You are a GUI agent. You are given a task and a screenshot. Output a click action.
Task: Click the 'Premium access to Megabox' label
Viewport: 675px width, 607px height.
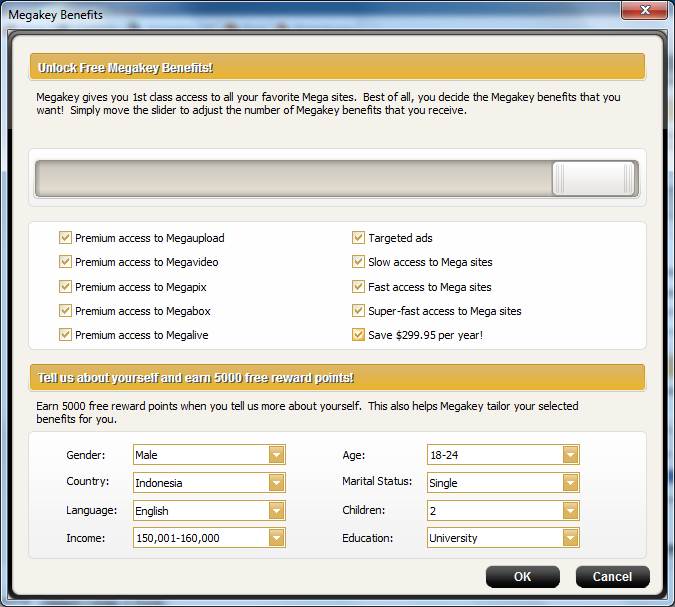(x=143, y=311)
